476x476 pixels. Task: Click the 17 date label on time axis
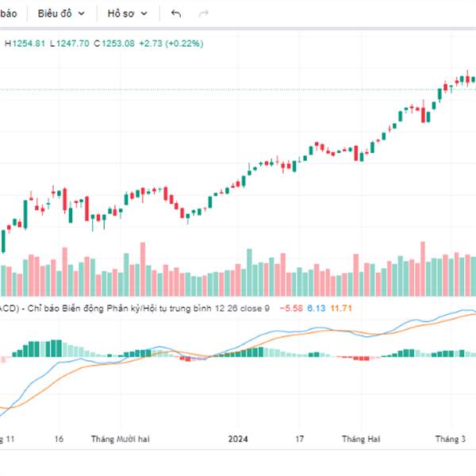[300, 439]
